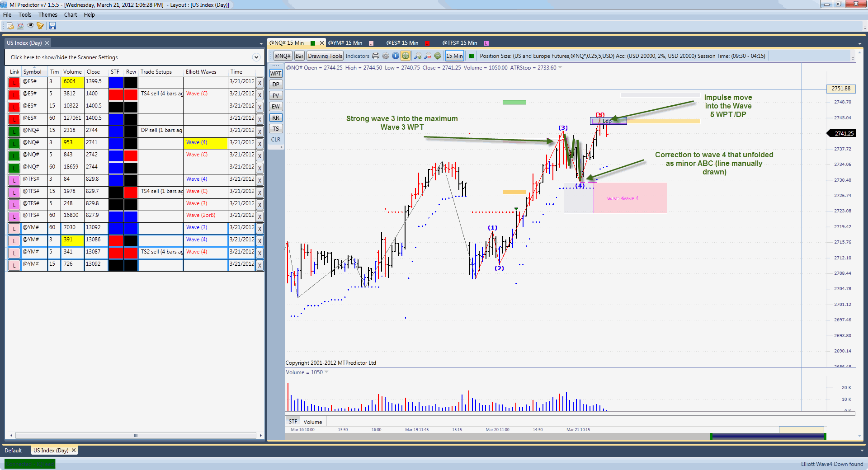Remove the @NQ# 15 row with X
868x470 pixels.
(259, 132)
